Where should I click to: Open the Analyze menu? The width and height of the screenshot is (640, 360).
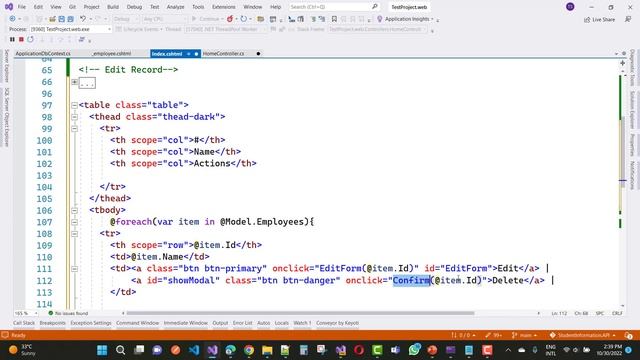click(x=176, y=7)
